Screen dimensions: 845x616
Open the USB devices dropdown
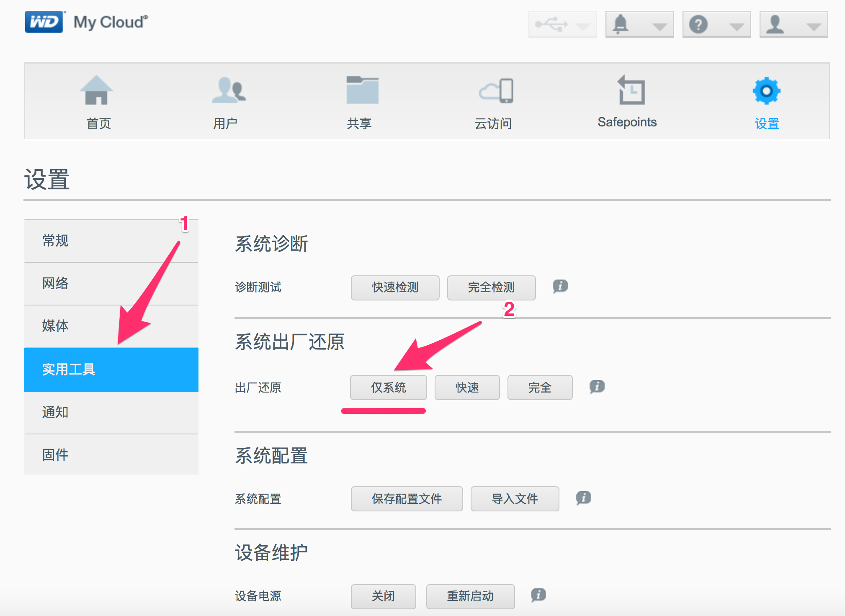562,24
